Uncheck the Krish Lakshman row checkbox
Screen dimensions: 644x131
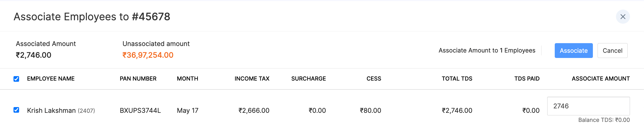16,110
